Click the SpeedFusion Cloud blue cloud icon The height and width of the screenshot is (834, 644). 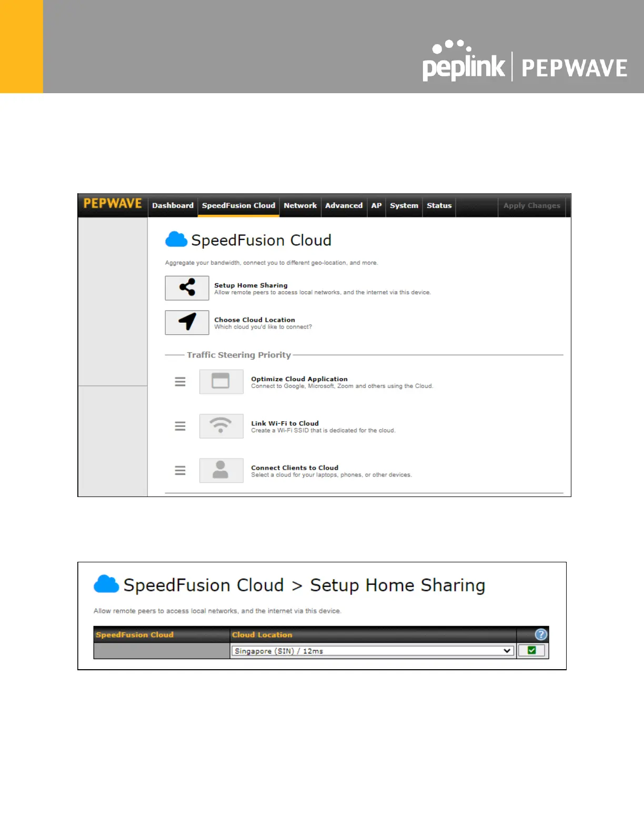[176, 240]
